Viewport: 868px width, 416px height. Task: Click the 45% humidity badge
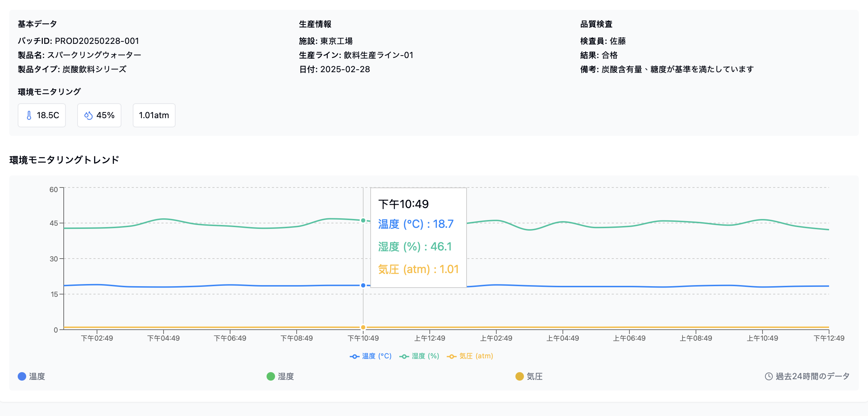[99, 115]
